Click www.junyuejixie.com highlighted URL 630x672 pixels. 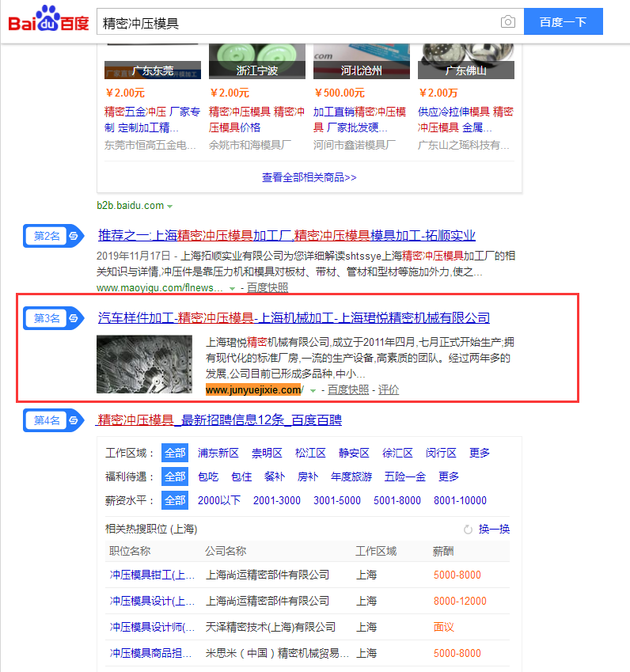pyautogui.click(x=253, y=390)
